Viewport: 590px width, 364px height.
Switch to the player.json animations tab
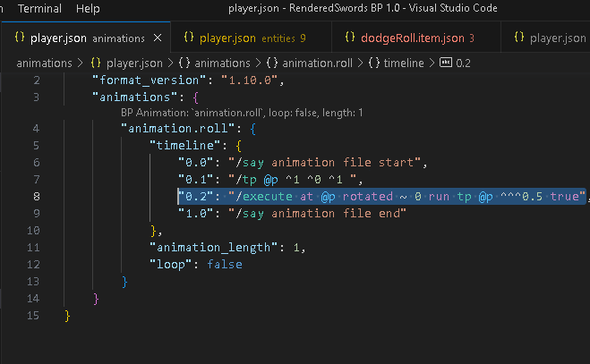coord(86,38)
